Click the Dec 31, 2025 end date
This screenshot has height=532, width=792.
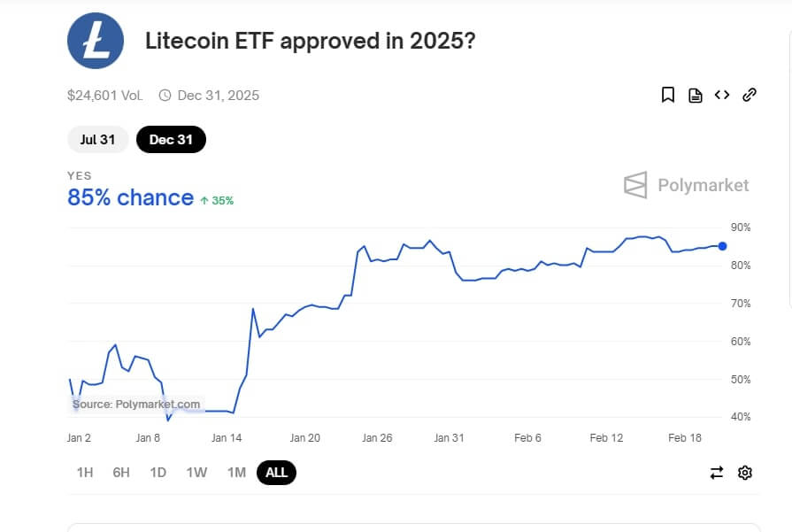coord(218,96)
